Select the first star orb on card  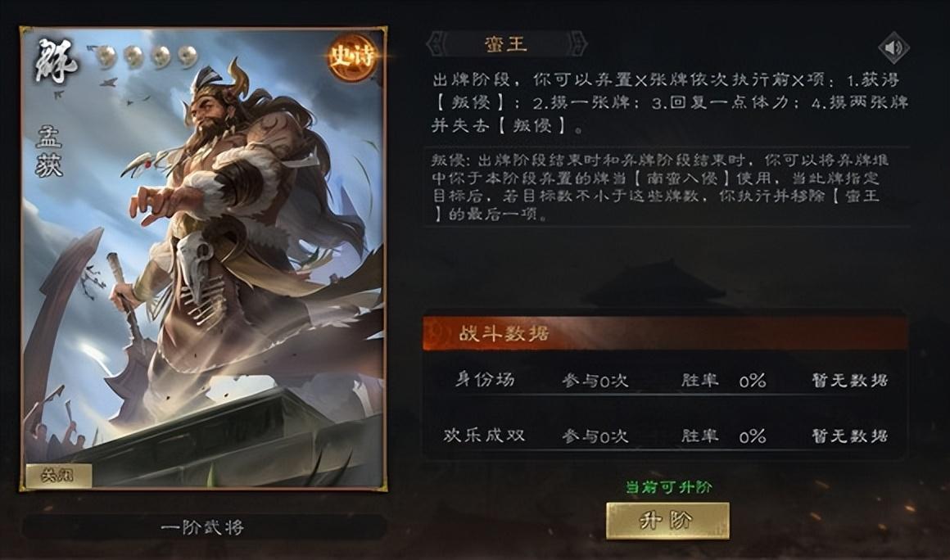(106, 56)
